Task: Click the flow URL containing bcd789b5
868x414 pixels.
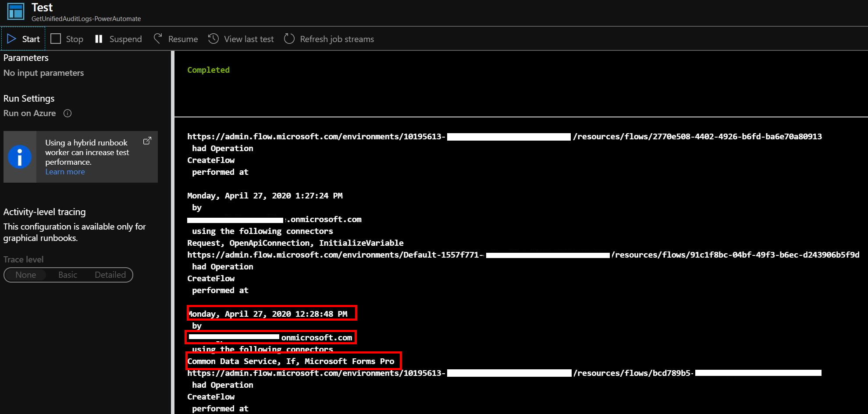Action: pyautogui.click(x=504, y=373)
